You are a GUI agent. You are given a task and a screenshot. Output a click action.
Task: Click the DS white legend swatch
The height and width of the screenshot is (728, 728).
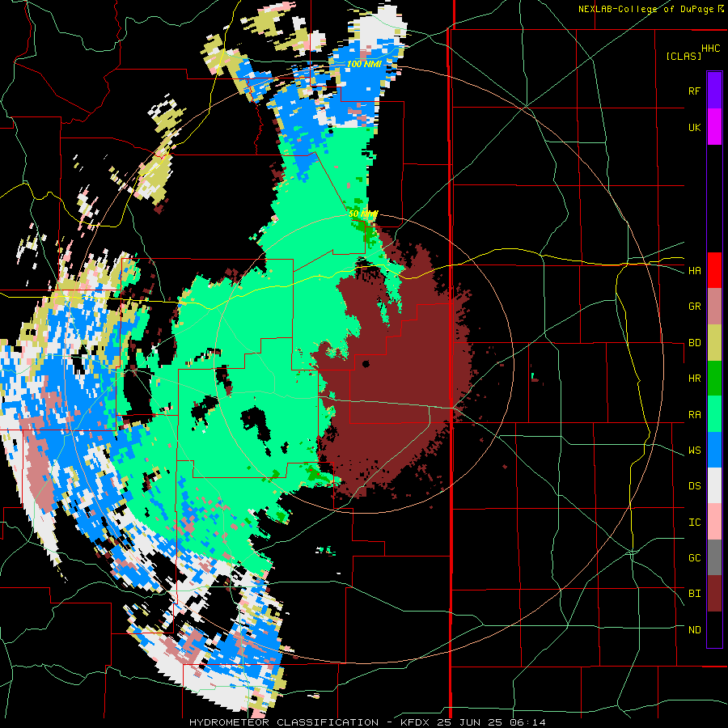coord(714,485)
